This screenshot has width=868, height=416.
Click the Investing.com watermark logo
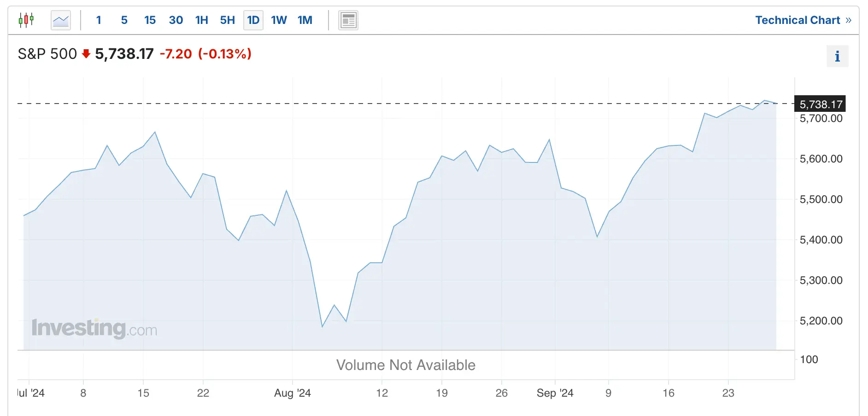coord(94,329)
